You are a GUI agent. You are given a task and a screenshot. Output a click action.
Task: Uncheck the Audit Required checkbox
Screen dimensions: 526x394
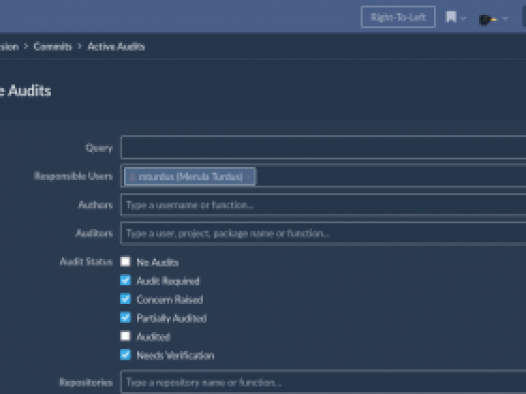pos(125,280)
